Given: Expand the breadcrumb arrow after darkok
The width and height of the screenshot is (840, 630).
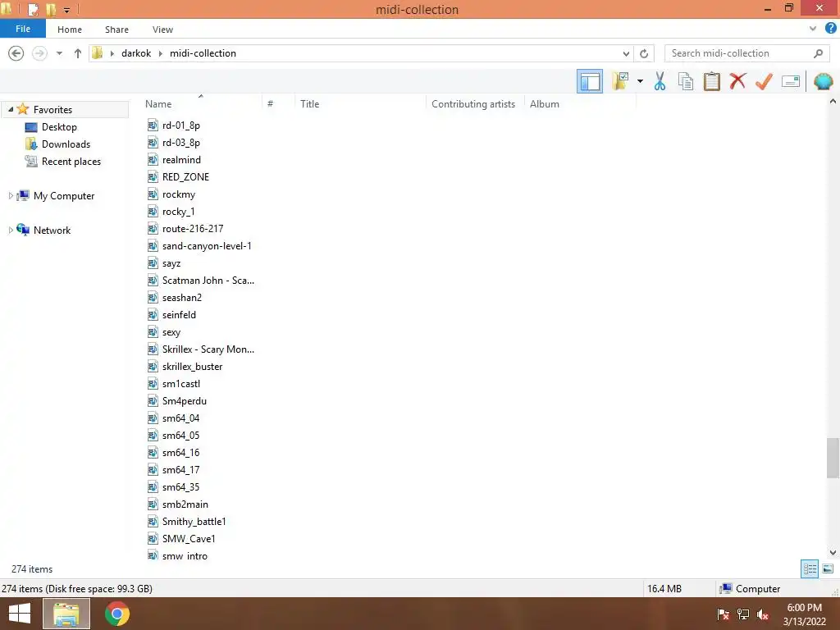Looking at the screenshot, I should point(160,53).
